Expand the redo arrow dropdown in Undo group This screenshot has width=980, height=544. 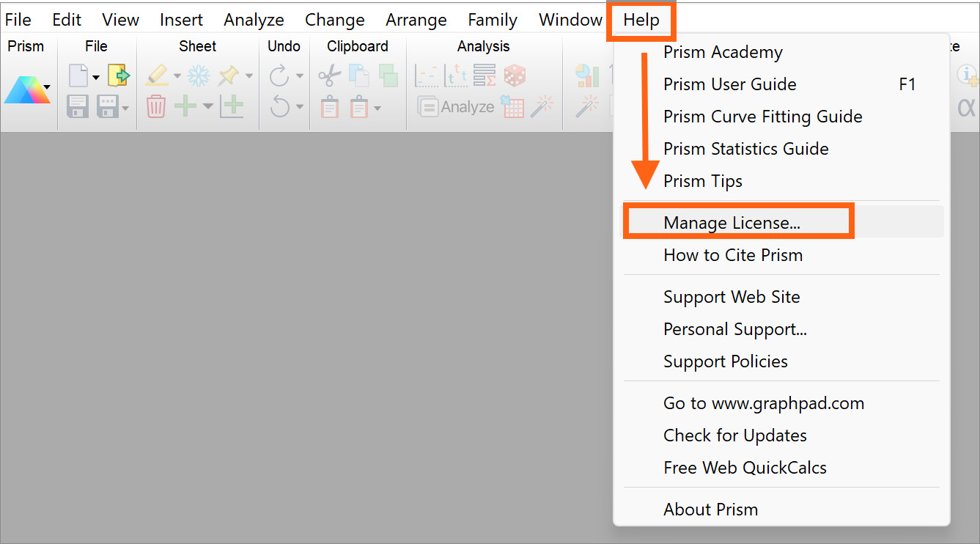300,76
